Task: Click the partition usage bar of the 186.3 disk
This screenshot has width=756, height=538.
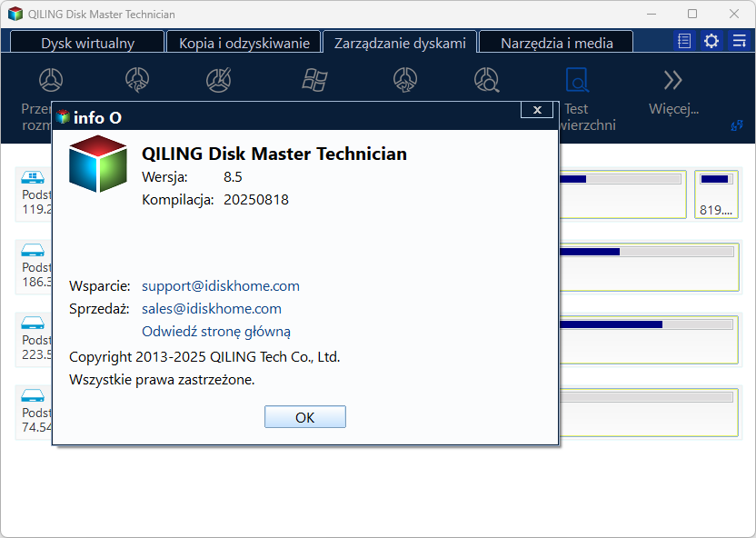Action: [x=646, y=252]
